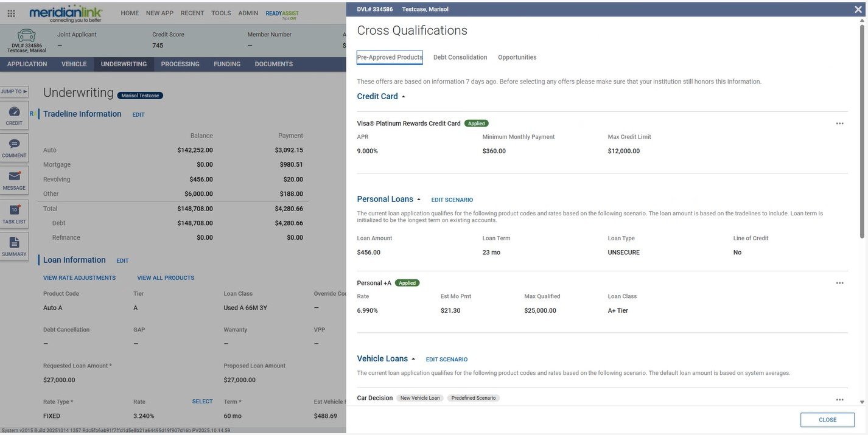
Task: Click the scrollbar down arrow in panel
Action: pos(862,402)
